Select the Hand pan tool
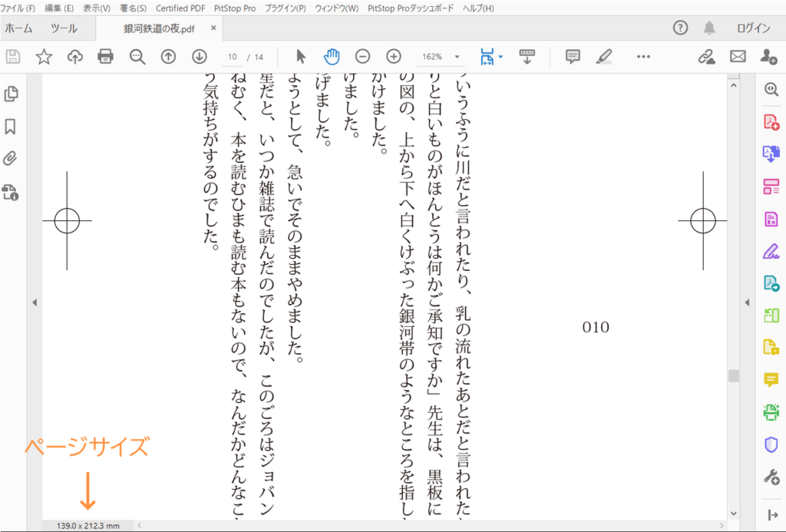The width and height of the screenshot is (786, 532). click(x=331, y=56)
